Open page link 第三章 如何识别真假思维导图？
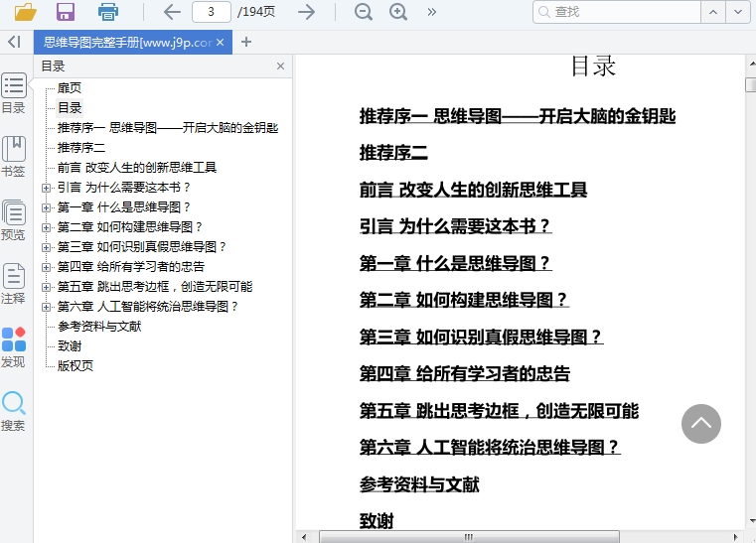The image size is (756, 543). click(481, 337)
